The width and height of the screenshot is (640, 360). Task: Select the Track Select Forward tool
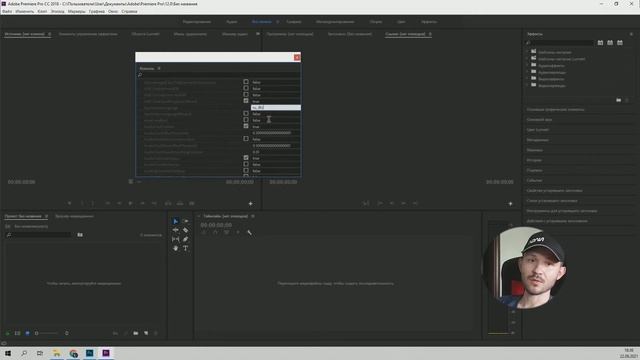185,221
